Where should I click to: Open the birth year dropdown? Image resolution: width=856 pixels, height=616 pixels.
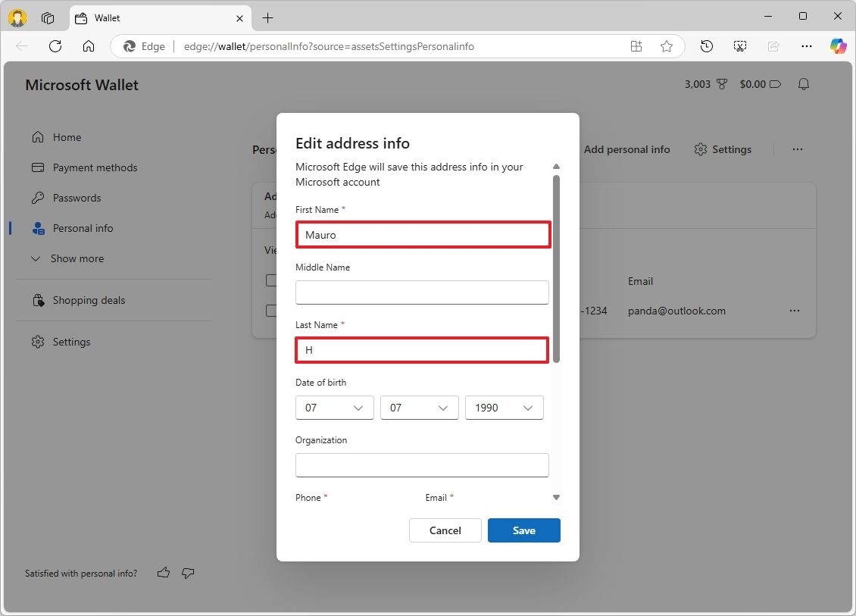coord(504,408)
